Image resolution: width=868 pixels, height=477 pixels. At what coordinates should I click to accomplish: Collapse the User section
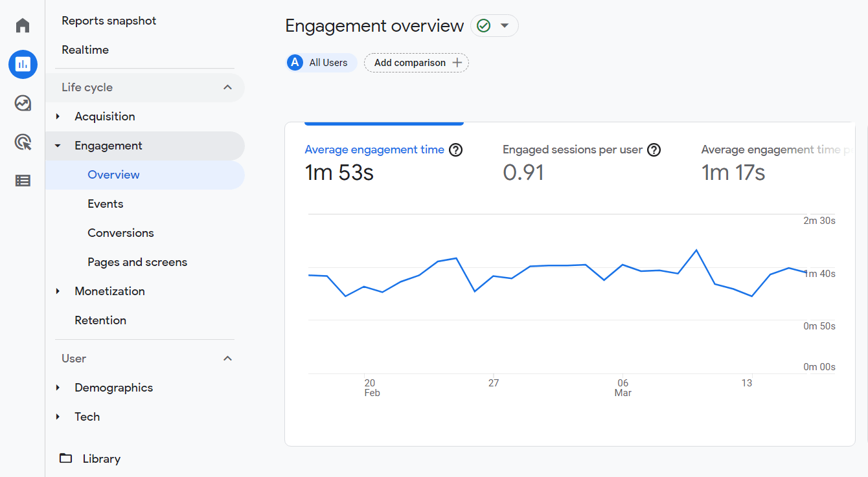227,358
